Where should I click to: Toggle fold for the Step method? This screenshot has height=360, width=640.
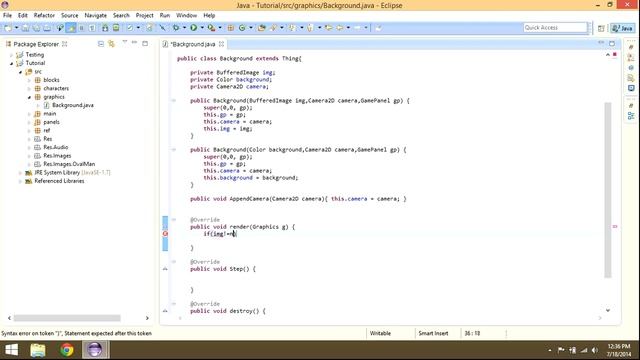tap(173, 262)
